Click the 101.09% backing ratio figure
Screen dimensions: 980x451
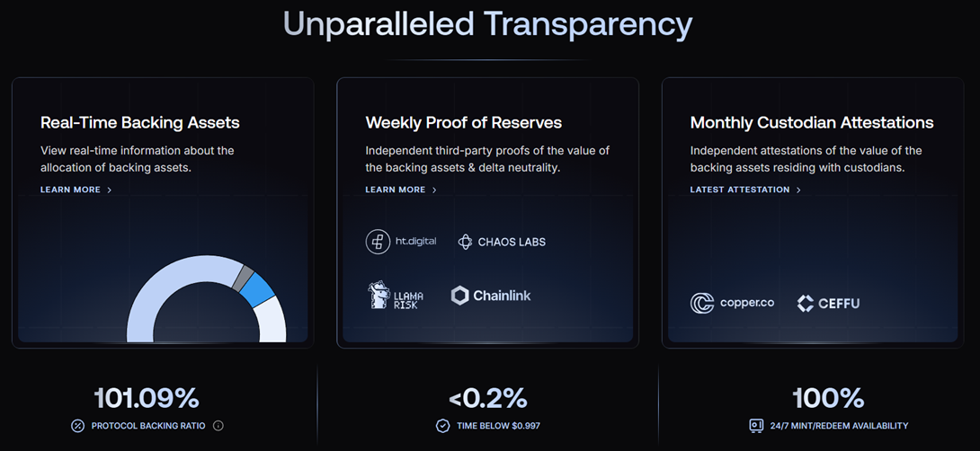click(147, 398)
